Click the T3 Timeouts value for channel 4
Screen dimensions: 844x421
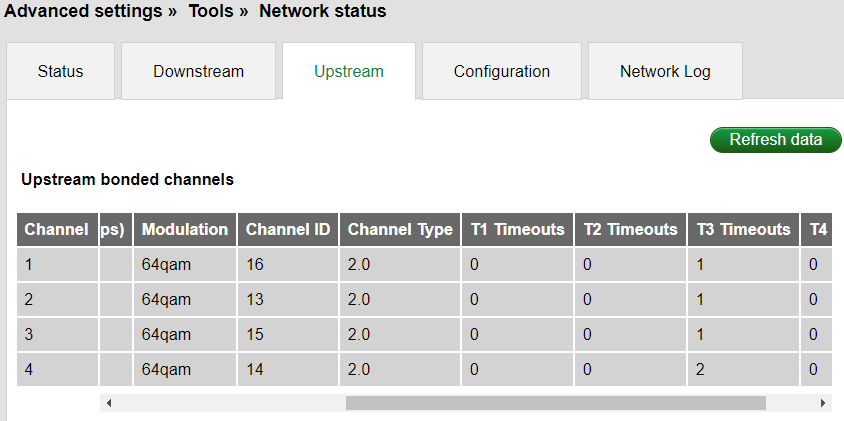(743, 369)
